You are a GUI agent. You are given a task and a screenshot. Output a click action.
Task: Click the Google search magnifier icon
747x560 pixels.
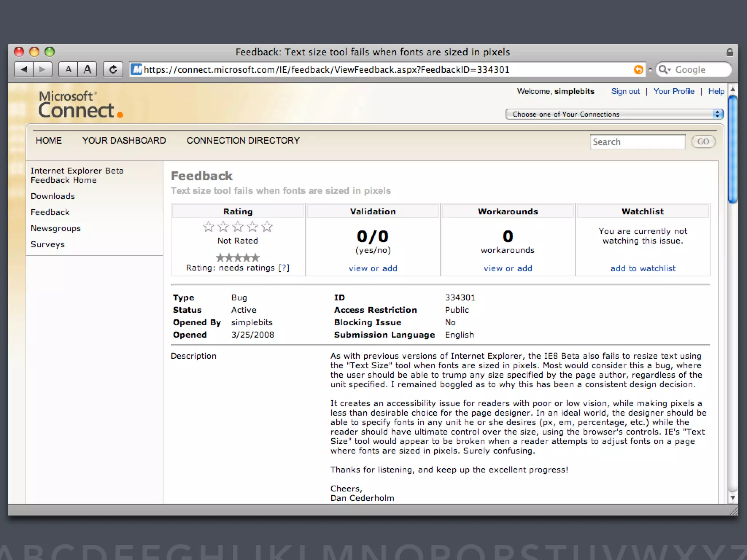coord(664,69)
